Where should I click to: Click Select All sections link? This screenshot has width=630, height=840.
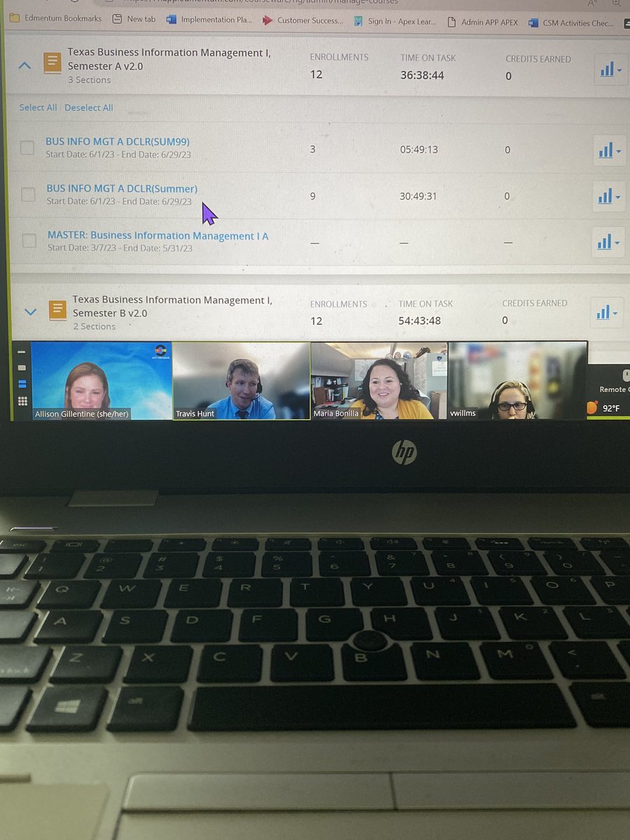[x=38, y=107]
